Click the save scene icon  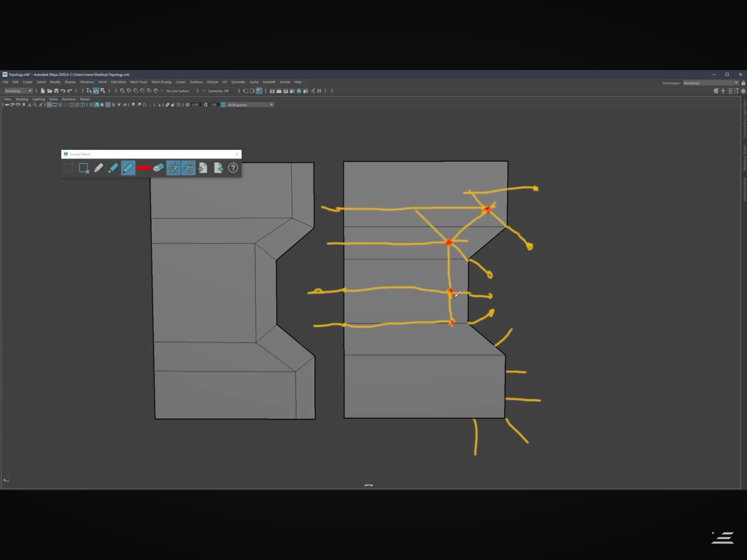(x=56, y=91)
